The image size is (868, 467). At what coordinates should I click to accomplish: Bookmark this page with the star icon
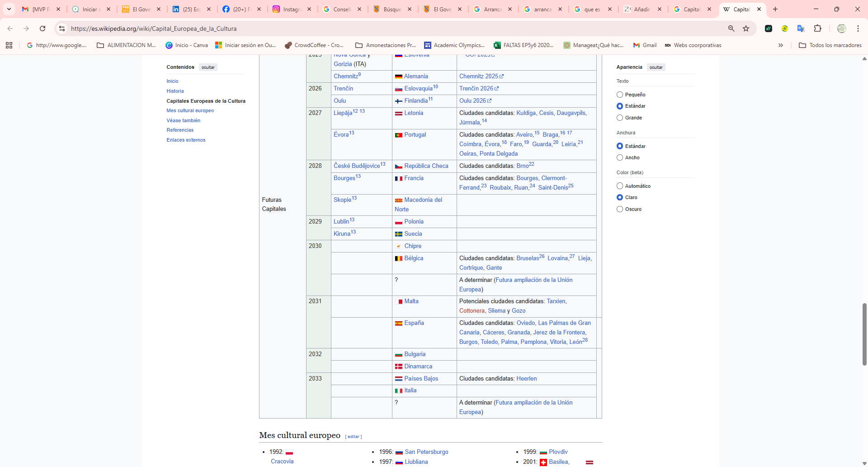746,29
